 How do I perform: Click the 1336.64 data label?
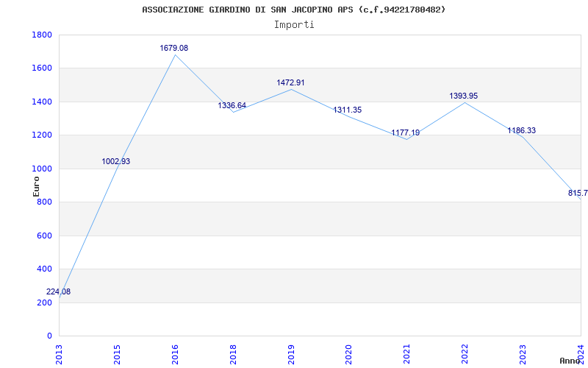tap(232, 105)
